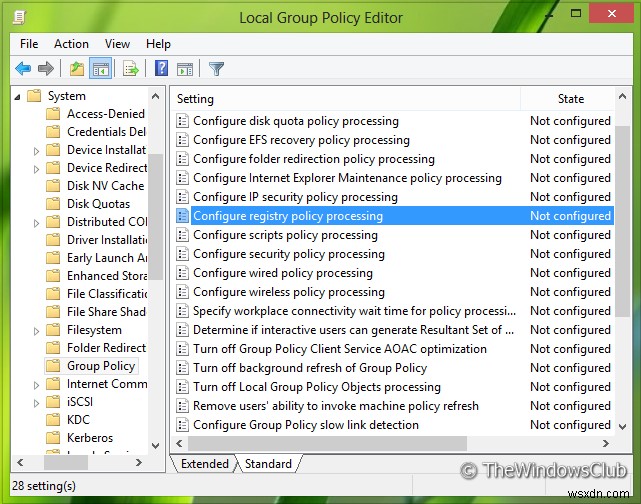Click the Disk Quotas folder icon

pyautogui.click(x=53, y=204)
